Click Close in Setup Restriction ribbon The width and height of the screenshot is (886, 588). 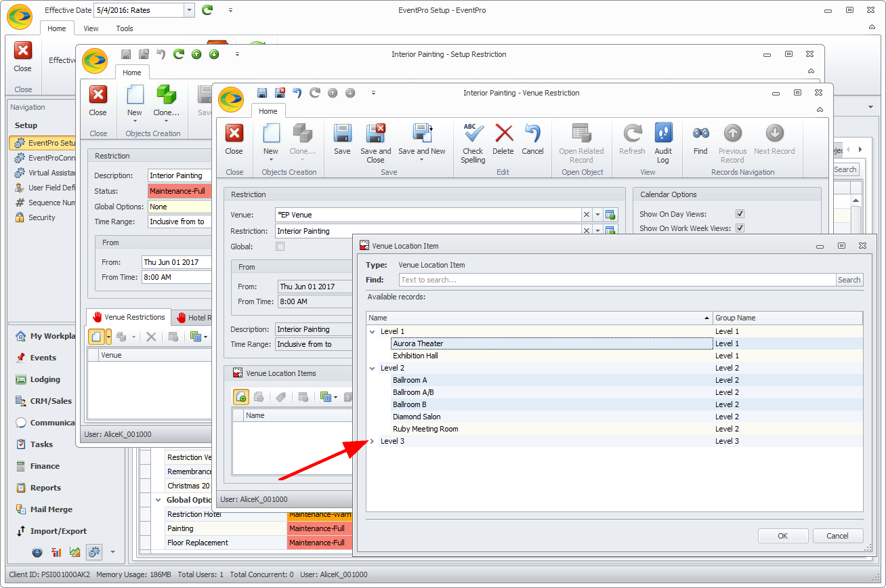point(98,102)
